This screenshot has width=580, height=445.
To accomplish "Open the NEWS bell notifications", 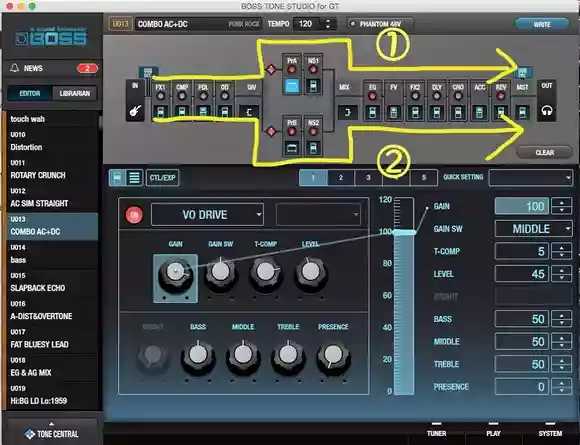I will click(14, 68).
